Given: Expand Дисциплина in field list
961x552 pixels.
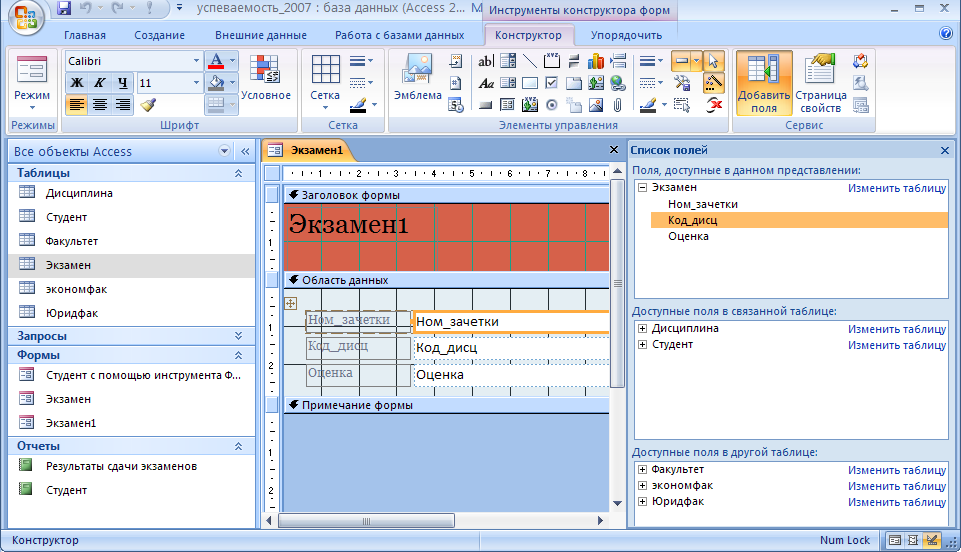Looking at the screenshot, I should tap(642, 328).
